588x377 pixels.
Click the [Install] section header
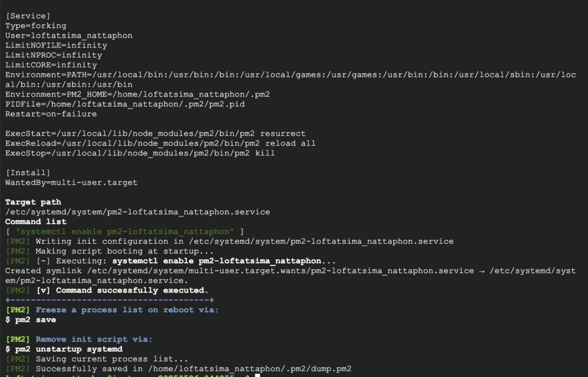[28, 173]
